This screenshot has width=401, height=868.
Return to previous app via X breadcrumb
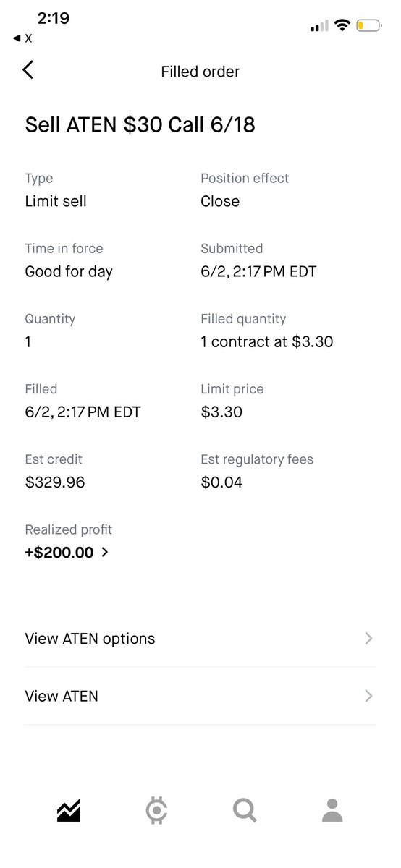[23, 38]
